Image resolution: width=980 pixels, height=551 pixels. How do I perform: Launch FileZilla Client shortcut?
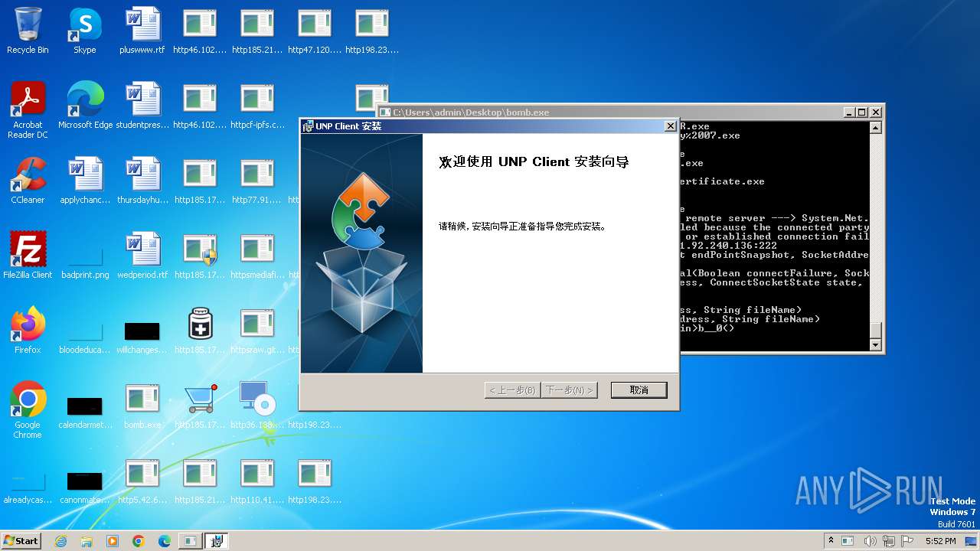(x=28, y=256)
